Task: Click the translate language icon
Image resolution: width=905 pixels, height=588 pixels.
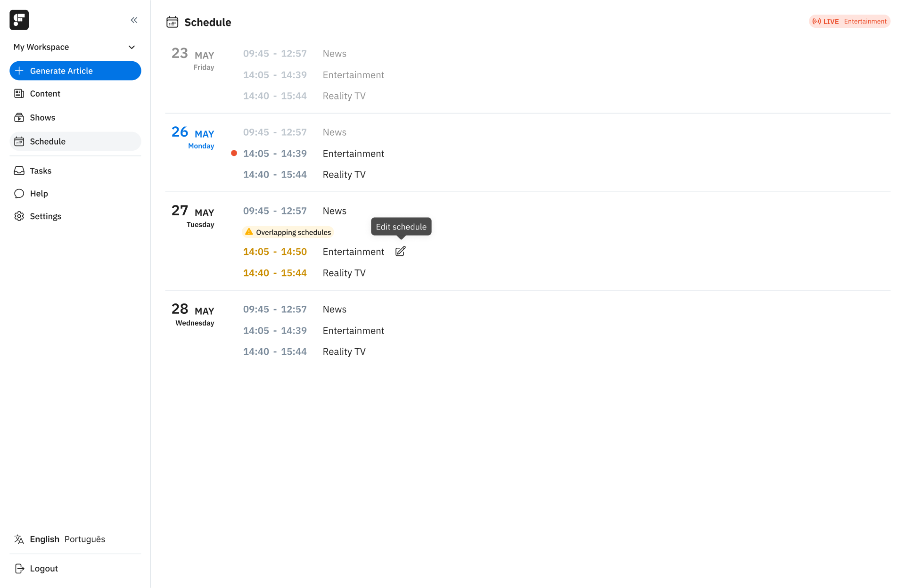Action: pos(19,539)
